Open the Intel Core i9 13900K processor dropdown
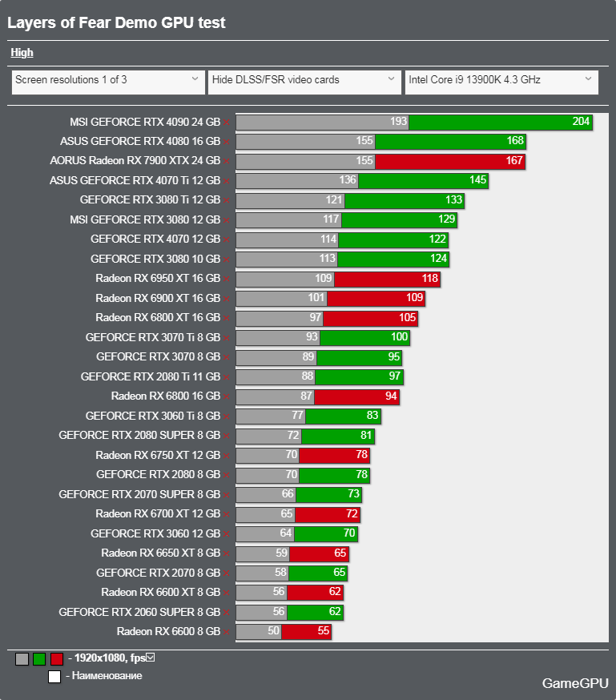 (501, 82)
